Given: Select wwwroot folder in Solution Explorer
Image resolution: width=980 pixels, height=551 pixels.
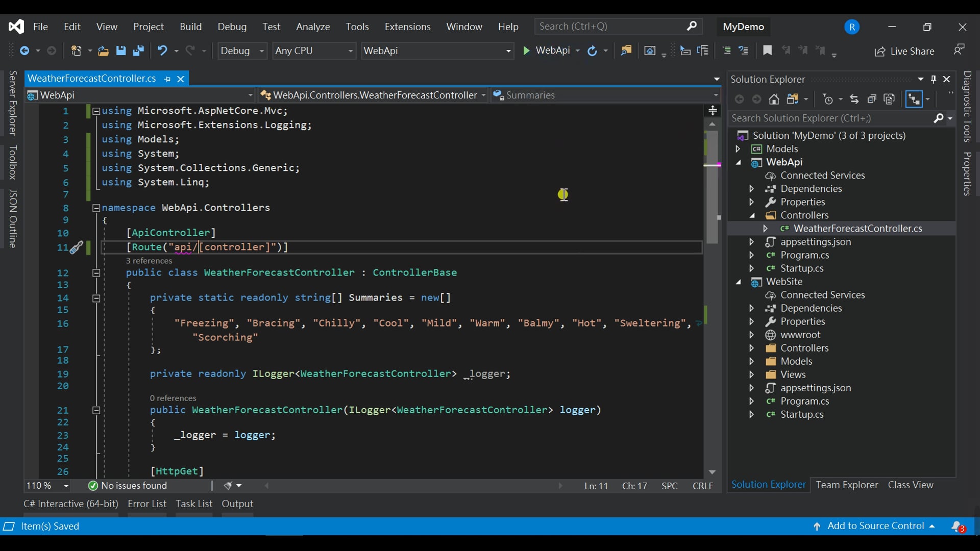Looking at the screenshot, I should tap(800, 335).
